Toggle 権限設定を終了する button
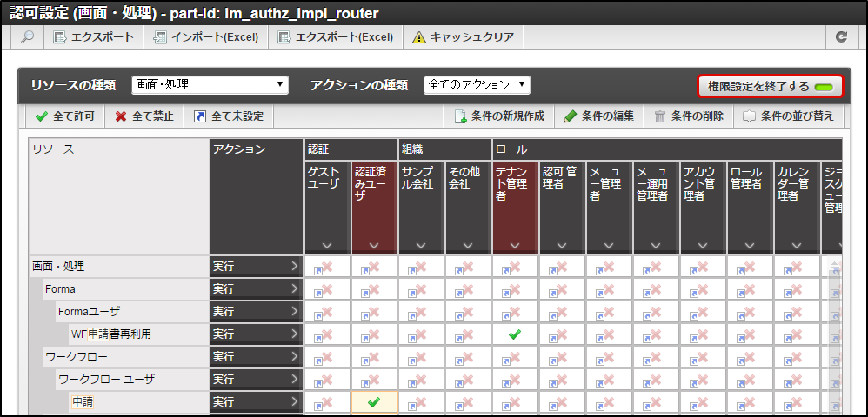Screen dimensions: 868x417 pos(770,87)
